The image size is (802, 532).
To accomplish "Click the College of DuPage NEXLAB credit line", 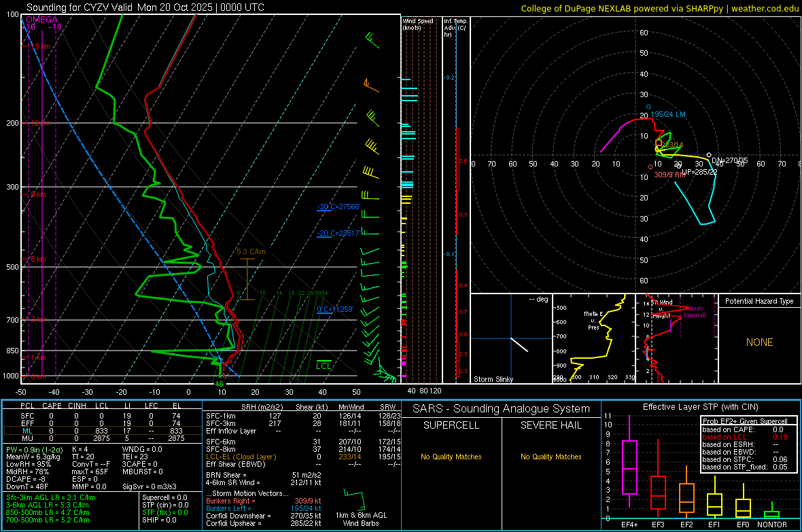I will coord(659,8).
